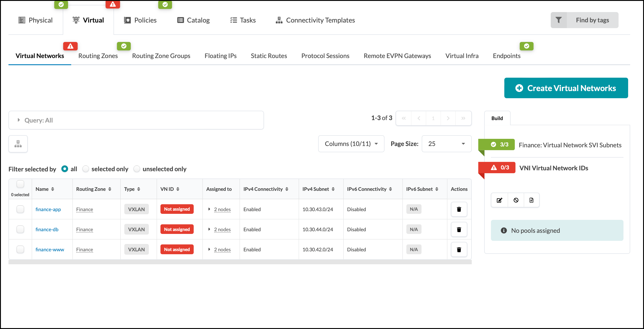Click trash icon for finance-www row
This screenshot has width=644, height=329.
point(459,250)
